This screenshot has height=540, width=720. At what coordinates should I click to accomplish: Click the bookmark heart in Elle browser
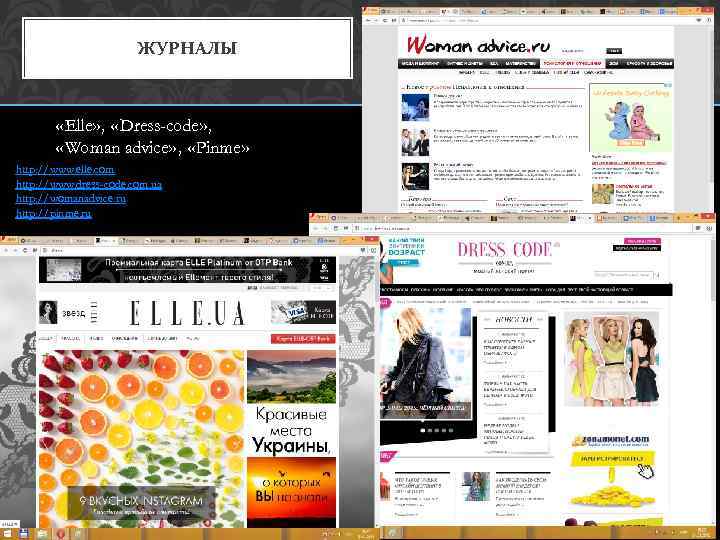pos(363,250)
